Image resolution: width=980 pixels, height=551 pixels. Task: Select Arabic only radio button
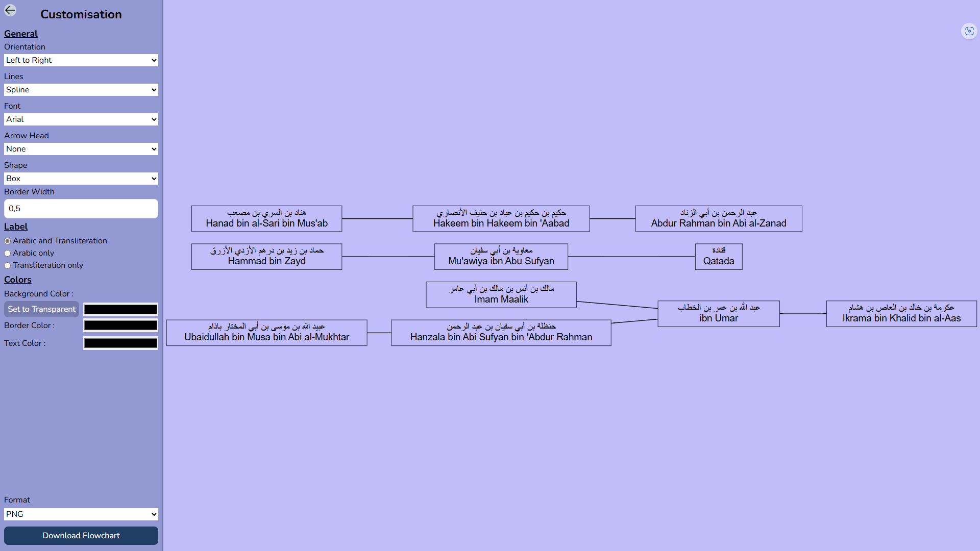[x=8, y=253]
